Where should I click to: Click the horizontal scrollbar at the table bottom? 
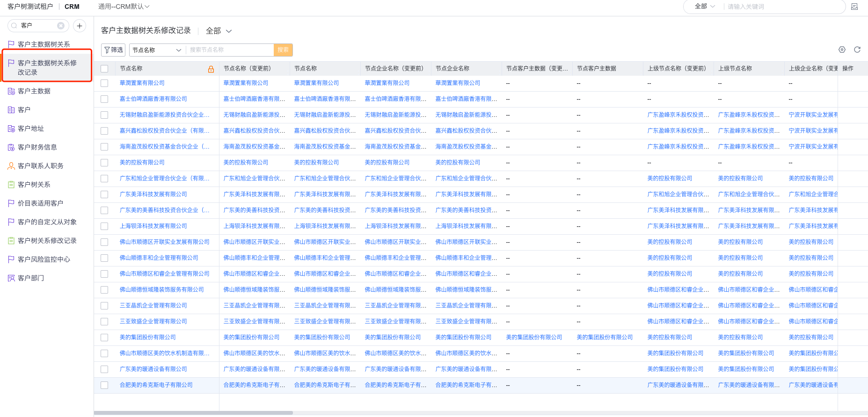coord(193,413)
